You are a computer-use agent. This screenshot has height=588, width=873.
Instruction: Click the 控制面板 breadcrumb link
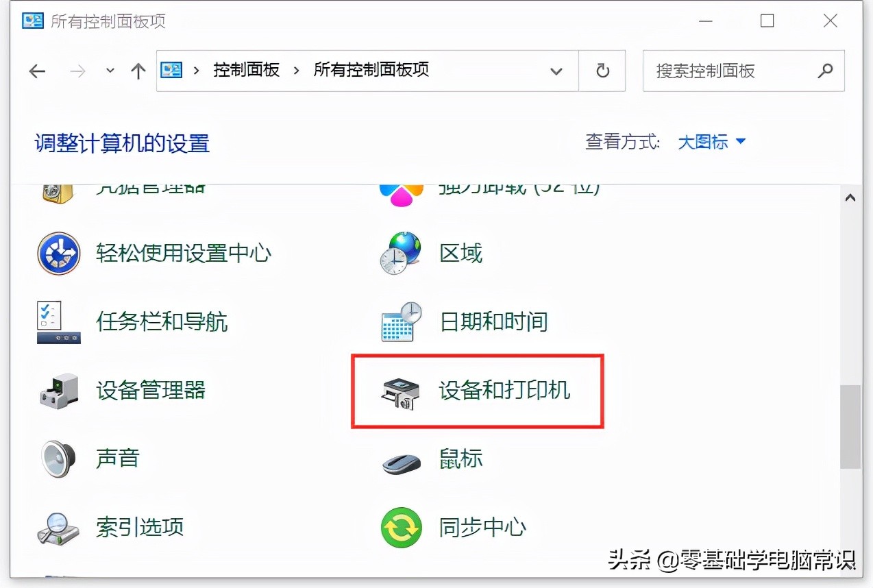point(246,71)
